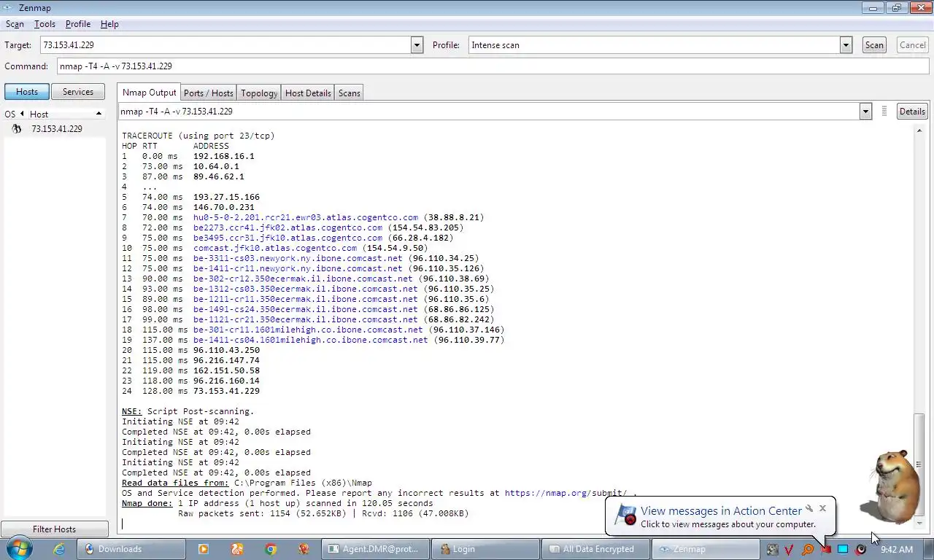Viewport: 934px width, 560px height.
Task: Click the orange magnifier tray icon
Action: click(x=807, y=549)
